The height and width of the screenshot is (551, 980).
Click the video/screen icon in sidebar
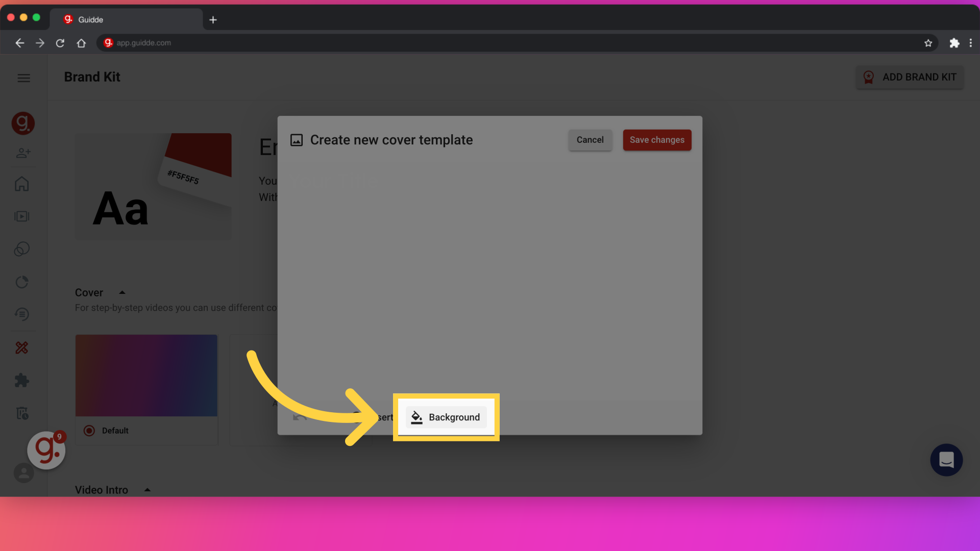coord(23,216)
